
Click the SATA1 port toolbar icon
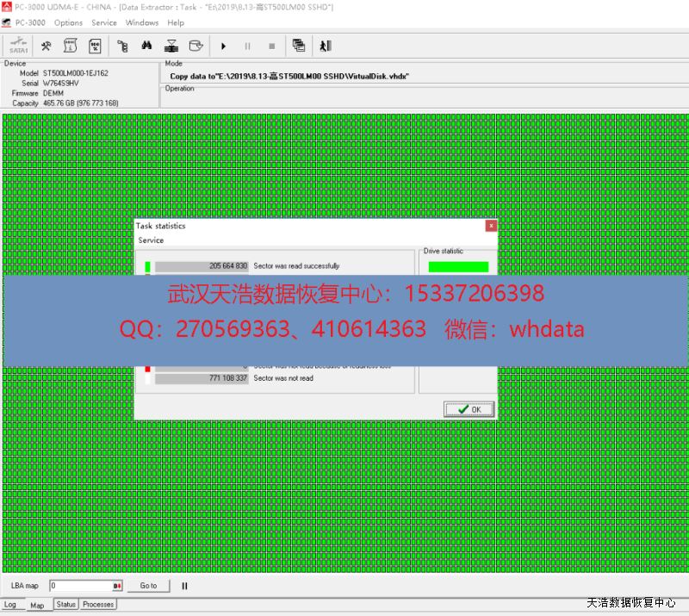point(19,46)
